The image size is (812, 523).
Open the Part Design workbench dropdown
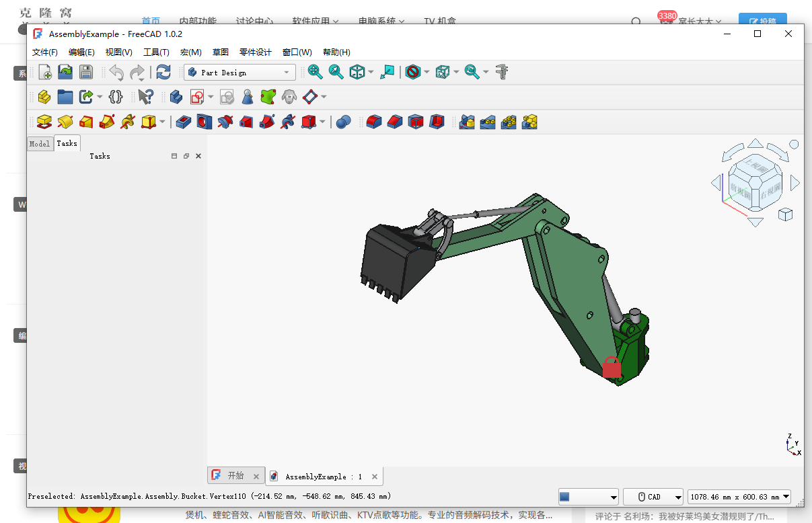coord(239,73)
